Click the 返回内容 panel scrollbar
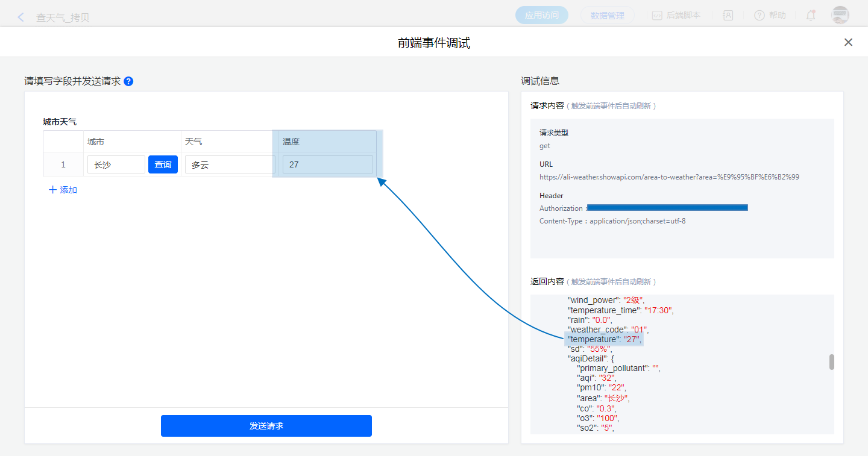868x456 pixels. pyautogui.click(x=832, y=362)
